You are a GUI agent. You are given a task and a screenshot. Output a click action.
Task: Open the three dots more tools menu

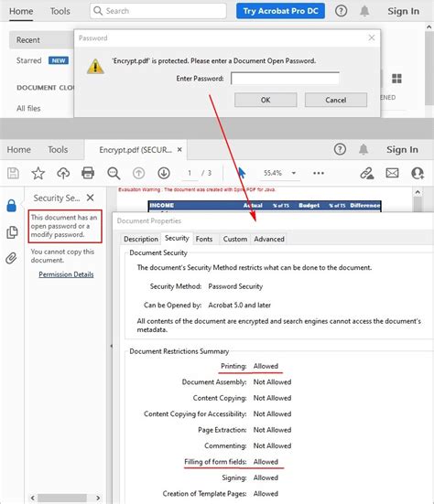click(319, 173)
